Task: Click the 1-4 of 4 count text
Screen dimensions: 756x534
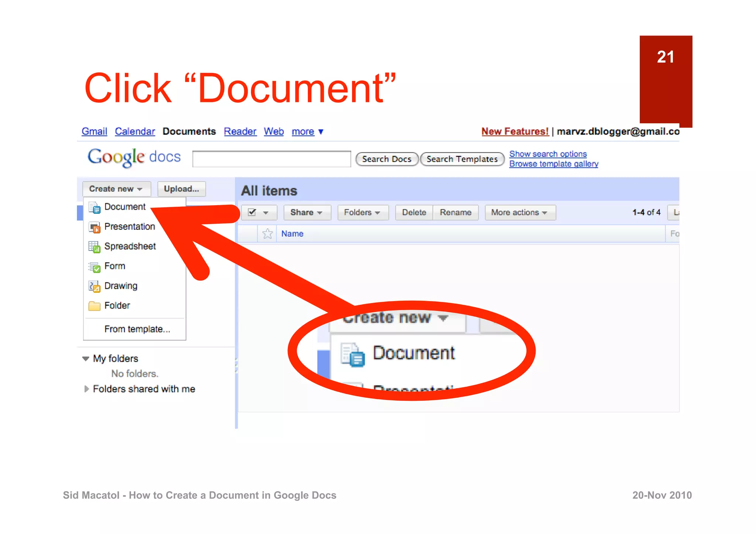Action: 646,212
